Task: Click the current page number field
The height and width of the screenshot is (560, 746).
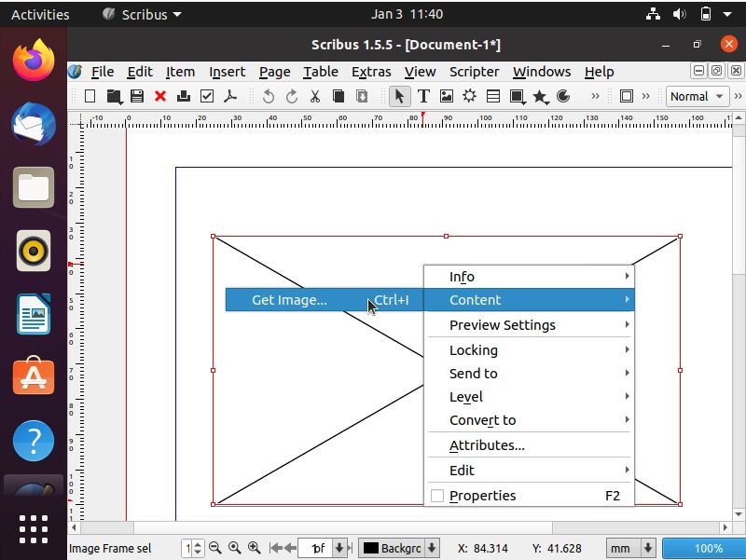Action: coord(188,548)
